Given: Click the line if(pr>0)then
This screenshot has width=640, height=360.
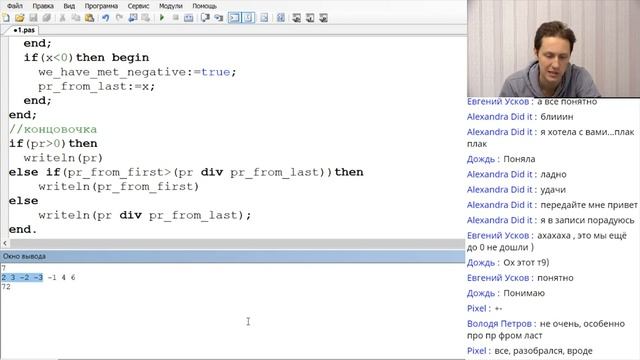Looking at the screenshot, I should tap(53, 144).
